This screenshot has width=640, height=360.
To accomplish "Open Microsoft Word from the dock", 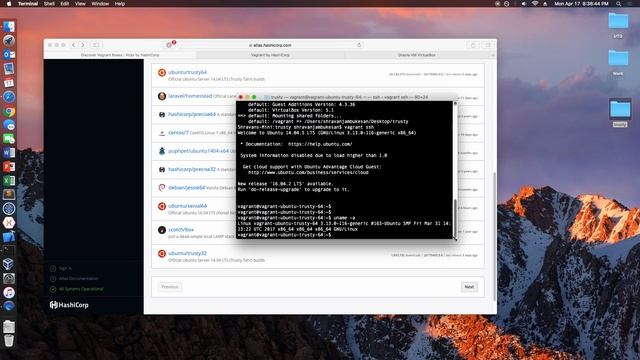I will pos(9,153).
